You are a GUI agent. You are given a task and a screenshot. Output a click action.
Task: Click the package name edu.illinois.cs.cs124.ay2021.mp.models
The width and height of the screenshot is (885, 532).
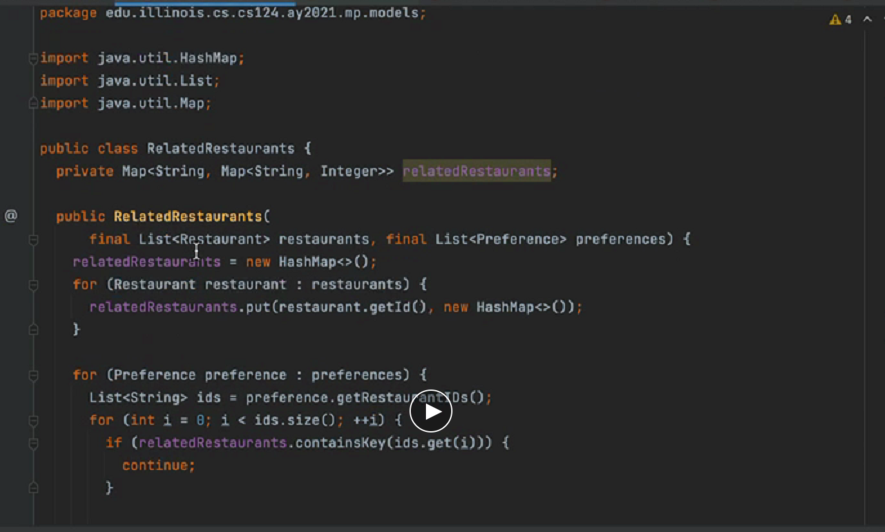tap(262, 12)
